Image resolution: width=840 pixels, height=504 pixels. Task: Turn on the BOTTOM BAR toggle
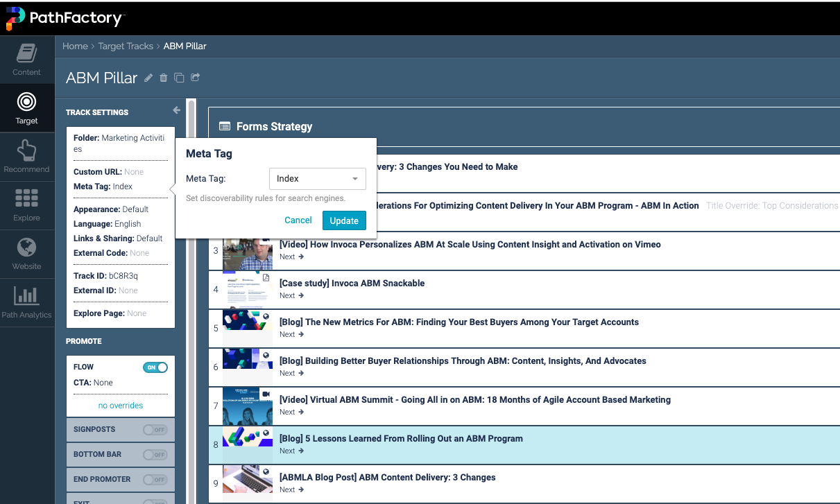tap(155, 454)
